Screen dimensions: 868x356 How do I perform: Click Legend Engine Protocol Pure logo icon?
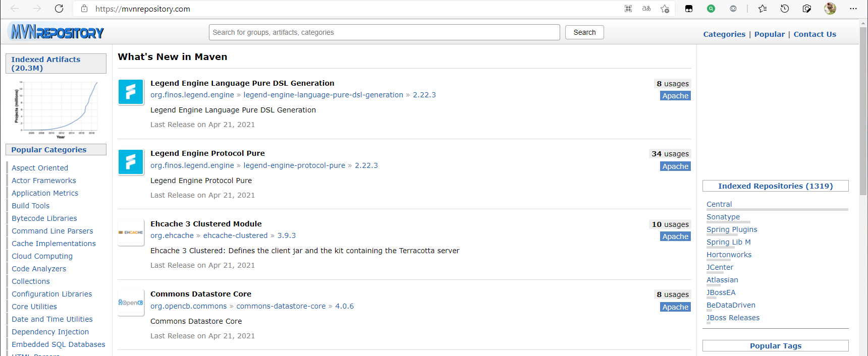tap(131, 162)
